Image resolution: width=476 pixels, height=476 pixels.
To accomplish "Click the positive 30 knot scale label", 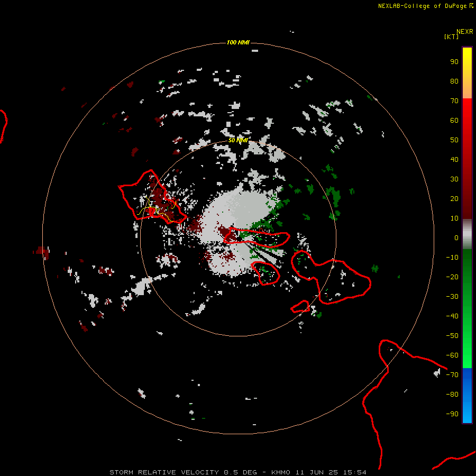I will pos(454,179).
